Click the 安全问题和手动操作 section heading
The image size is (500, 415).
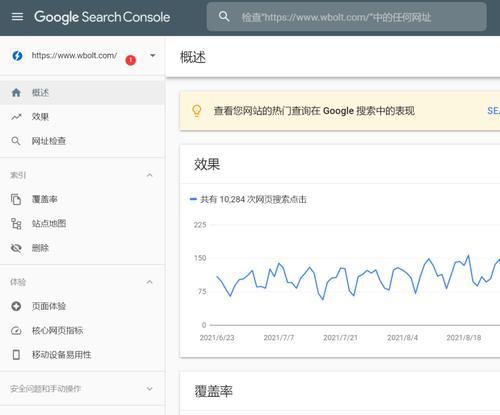point(45,389)
